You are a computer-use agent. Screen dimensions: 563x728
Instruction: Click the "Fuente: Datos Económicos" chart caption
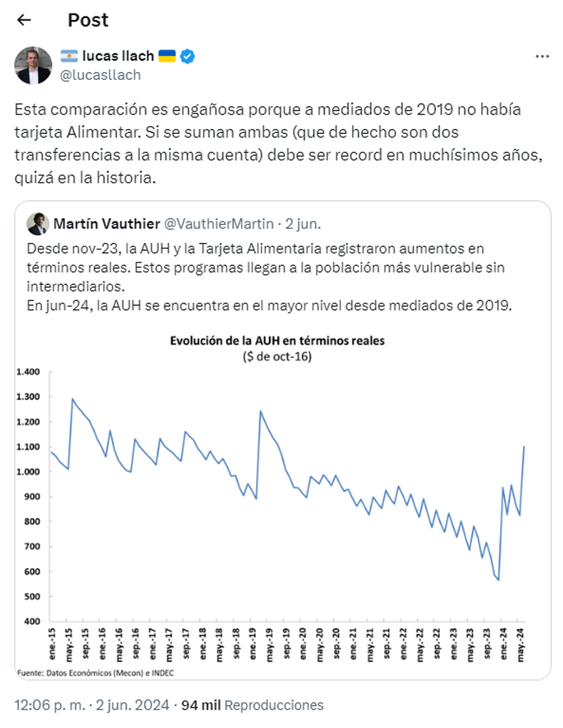coord(95,673)
